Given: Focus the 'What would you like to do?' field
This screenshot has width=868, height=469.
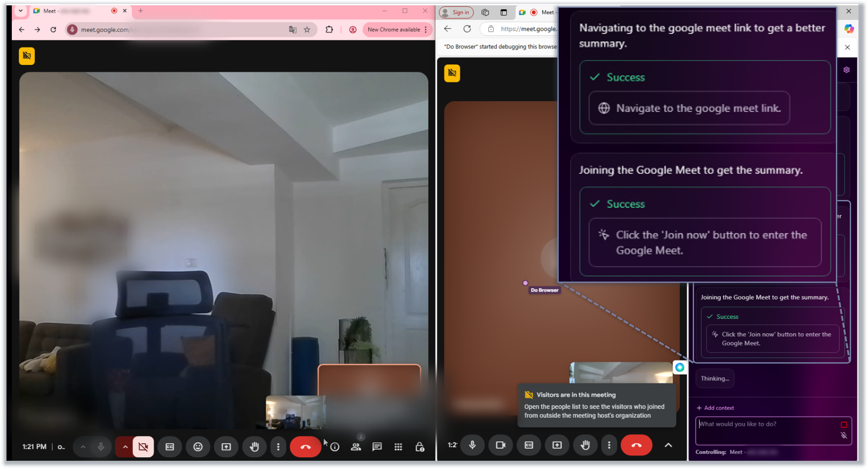Looking at the screenshot, I should (x=766, y=430).
